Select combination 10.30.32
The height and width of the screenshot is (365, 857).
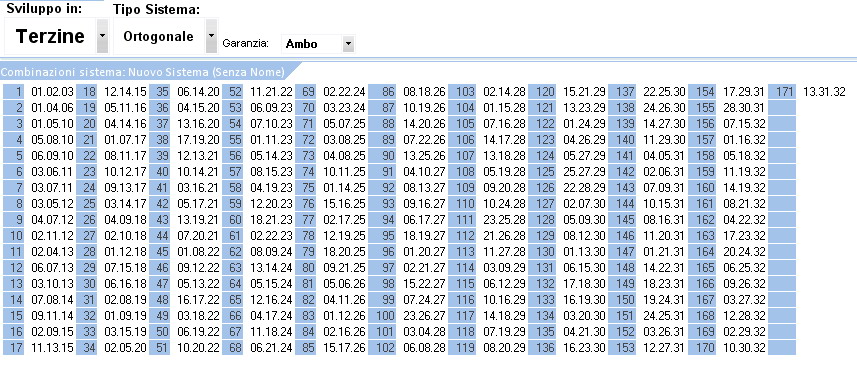pos(744,348)
